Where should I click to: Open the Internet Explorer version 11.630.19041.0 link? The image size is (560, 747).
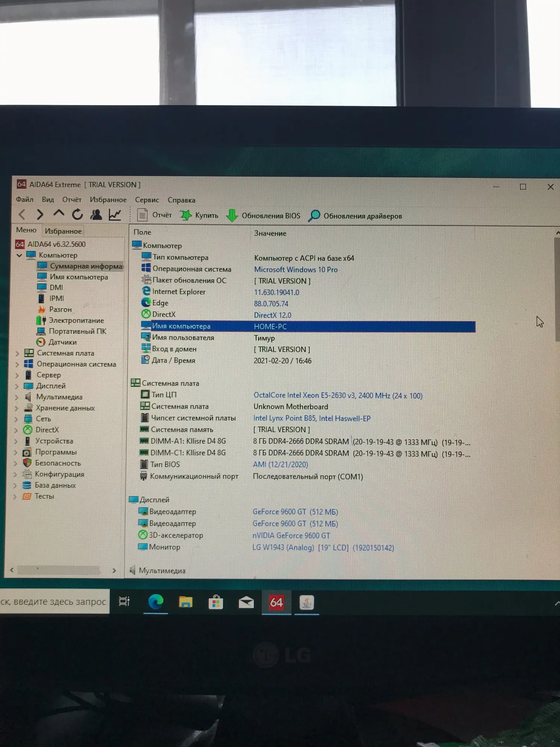tap(277, 292)
